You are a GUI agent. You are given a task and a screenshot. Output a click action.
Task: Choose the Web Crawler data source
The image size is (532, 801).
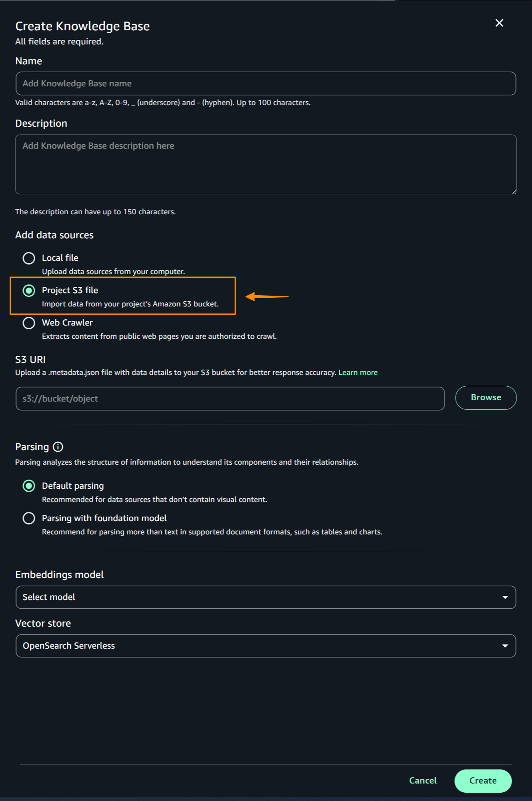click(29, 323)
